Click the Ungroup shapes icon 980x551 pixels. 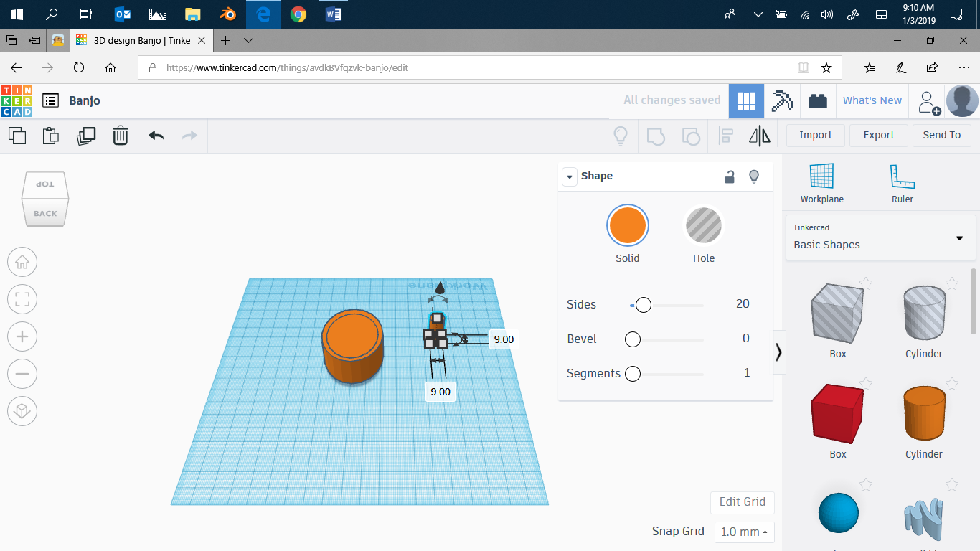click(690, 136)
